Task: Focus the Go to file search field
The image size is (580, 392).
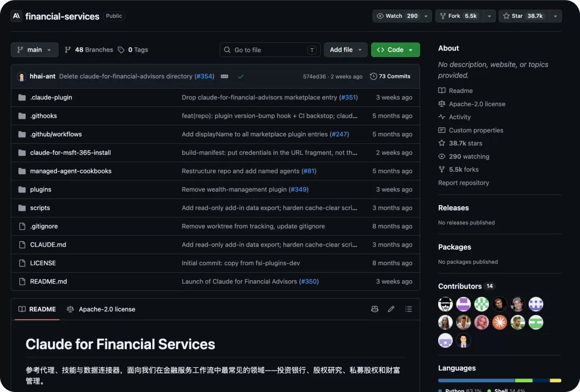Action: click(x=270, y=50)
